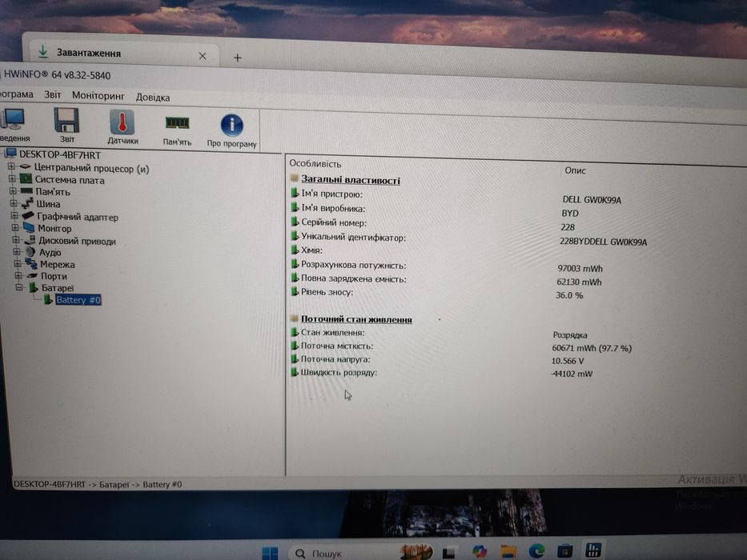Select the Мережа tree item
The image size is (747, 560).
tap(57, 264)
